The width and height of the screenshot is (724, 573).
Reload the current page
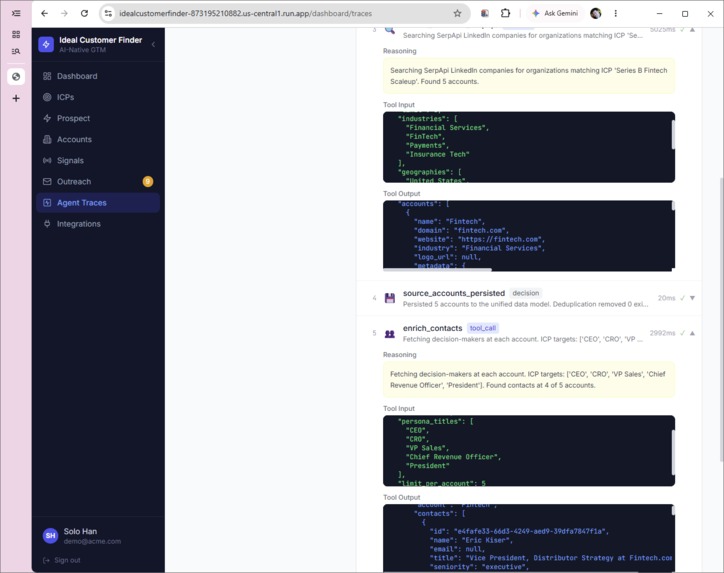84,13
